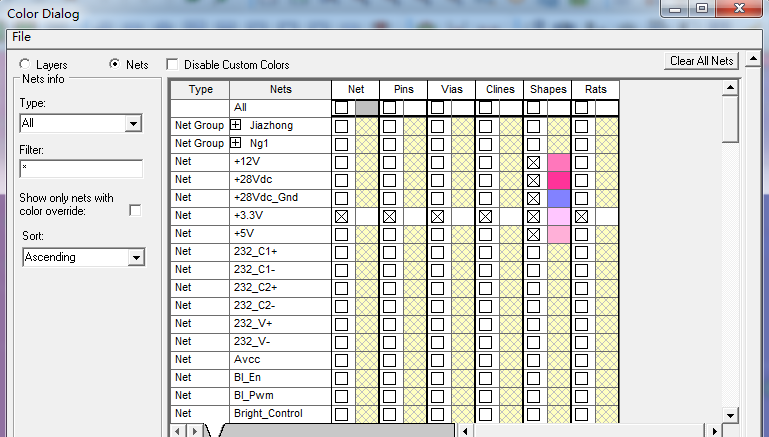This screenshot has width=769, height=437.
Task: Select the 232_V+ net name cell
Action: tap(281, 323)
